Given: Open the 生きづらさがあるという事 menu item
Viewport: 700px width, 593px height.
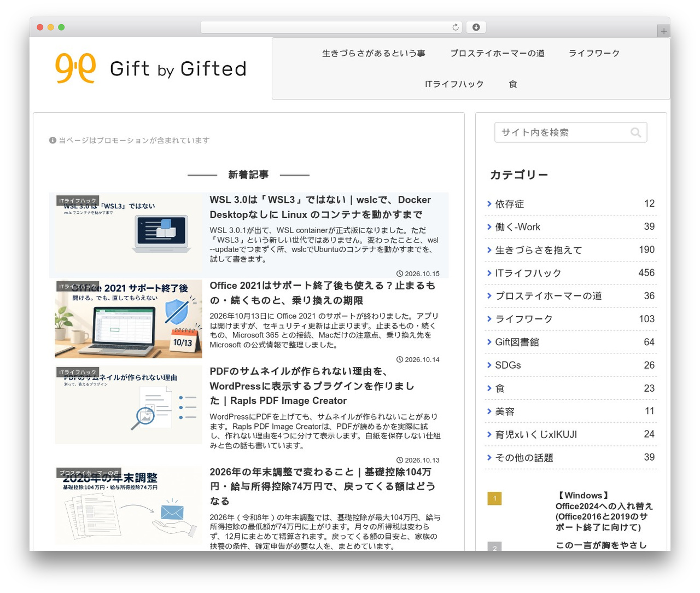Looking at the screenshot, I should point(374,53).
